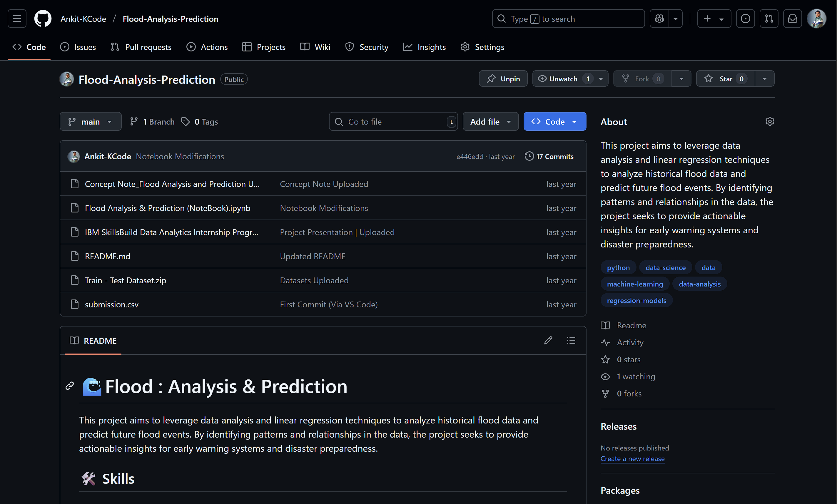Click the Fork button
This screenshot has width=837, height=504.
click(x=642, y=79)
